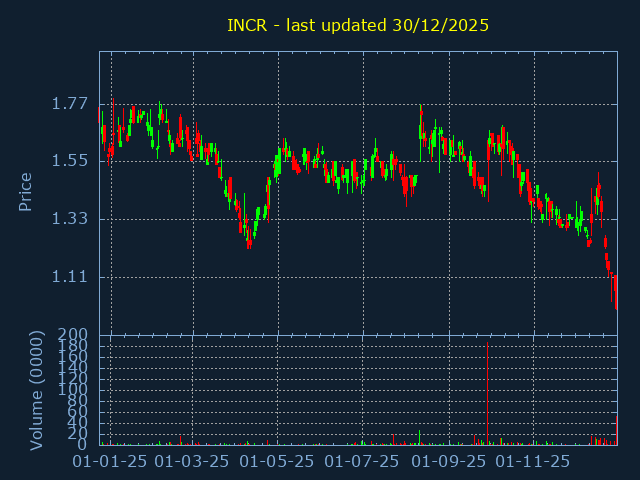Select the 1.33 price tick label
Viewport: 640px width, 480px height.
point(70,219)
